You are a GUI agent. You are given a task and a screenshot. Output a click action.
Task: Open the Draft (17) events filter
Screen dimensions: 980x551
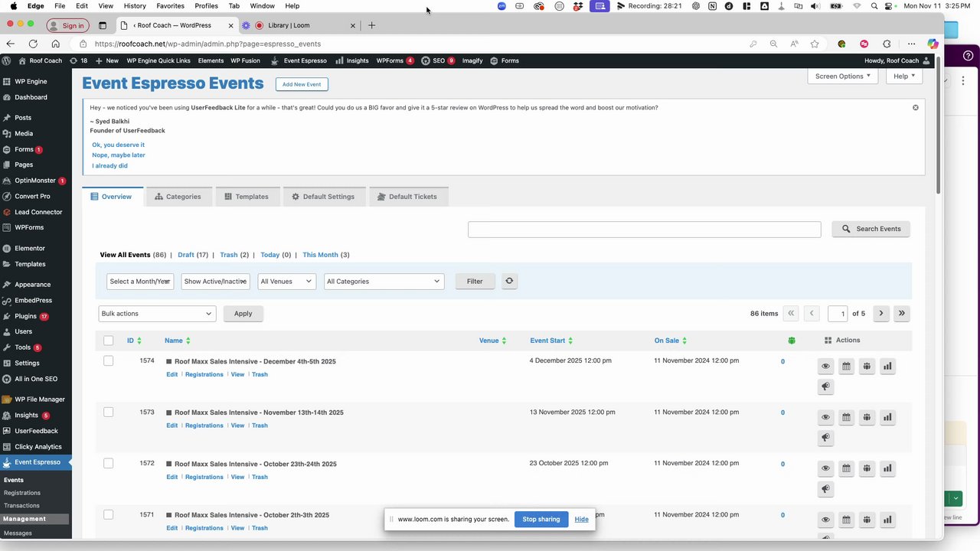(193, 255)
